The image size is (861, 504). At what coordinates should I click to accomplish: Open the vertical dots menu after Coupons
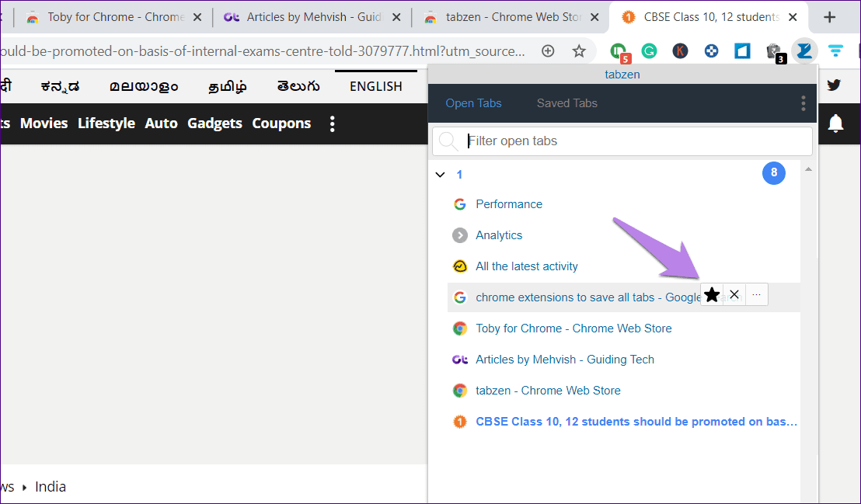pyautogui.click(x=333, y=123)
